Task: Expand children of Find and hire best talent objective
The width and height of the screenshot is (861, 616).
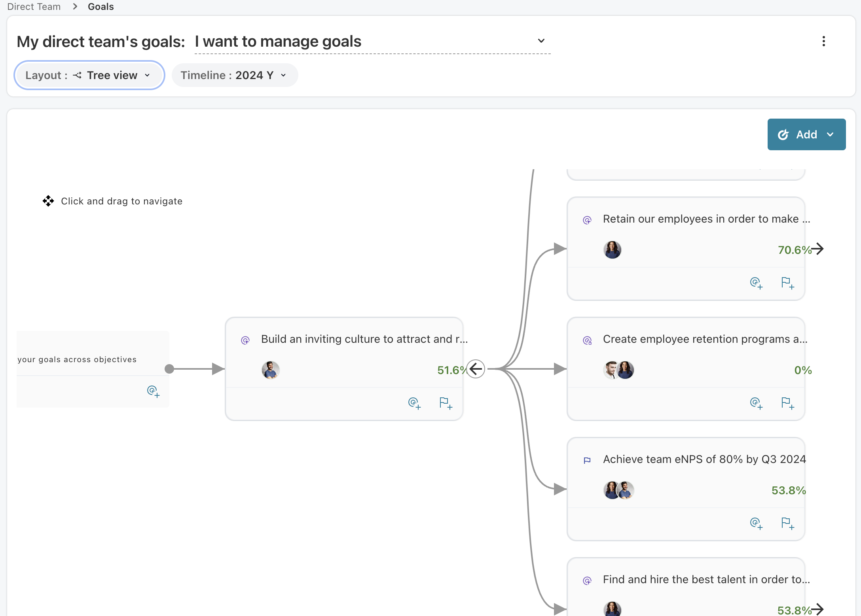Action: 817,609
